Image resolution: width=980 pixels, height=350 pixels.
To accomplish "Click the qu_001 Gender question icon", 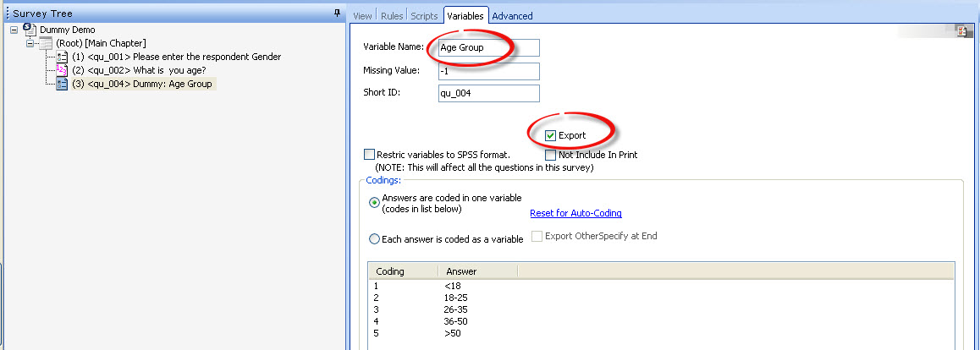I will (x=62, y=57).
